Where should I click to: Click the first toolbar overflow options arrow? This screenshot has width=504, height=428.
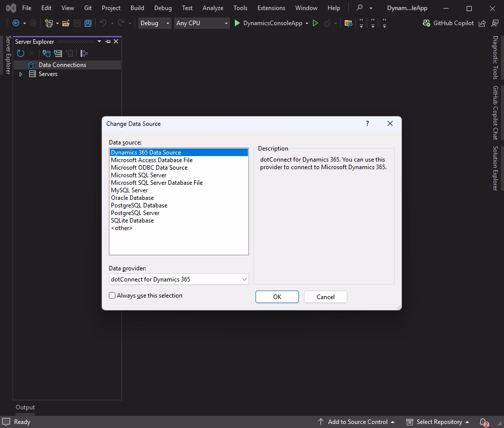[x=361, y=23]
